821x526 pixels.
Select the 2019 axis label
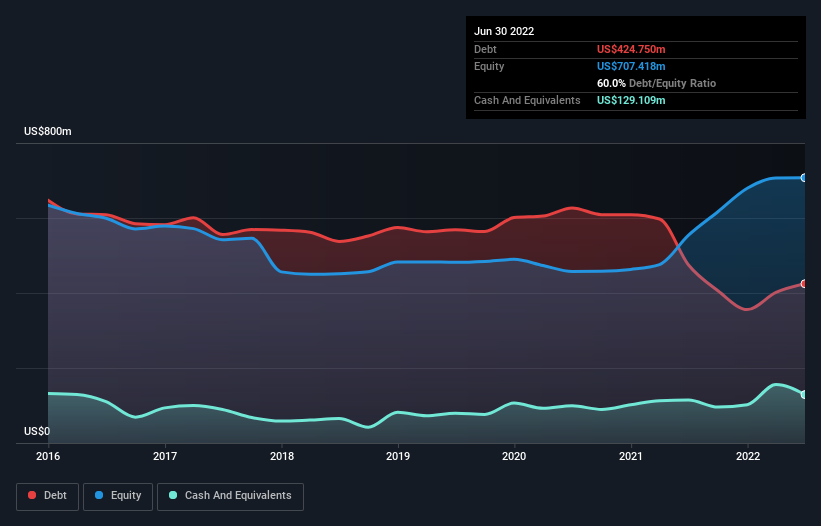398,456
